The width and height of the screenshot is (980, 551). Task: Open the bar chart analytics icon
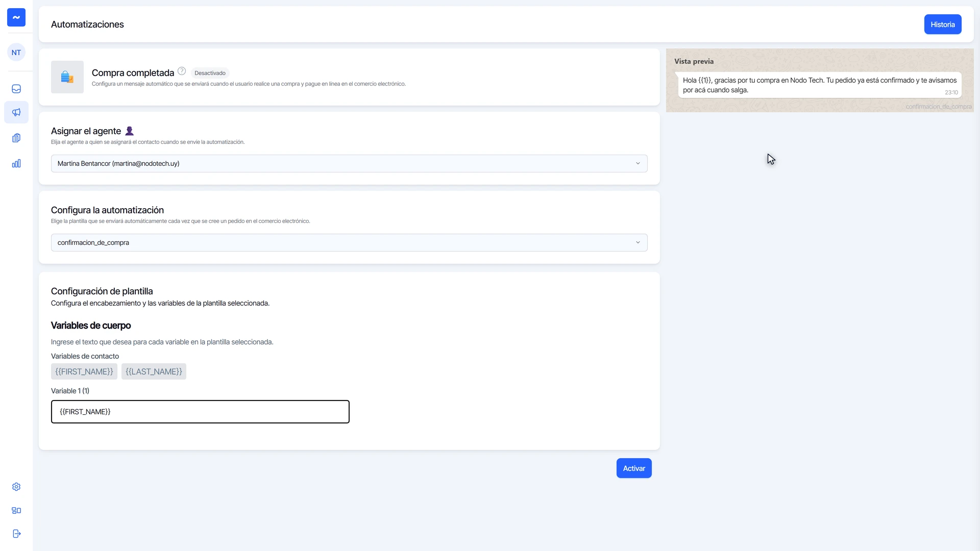pos(16,163)
